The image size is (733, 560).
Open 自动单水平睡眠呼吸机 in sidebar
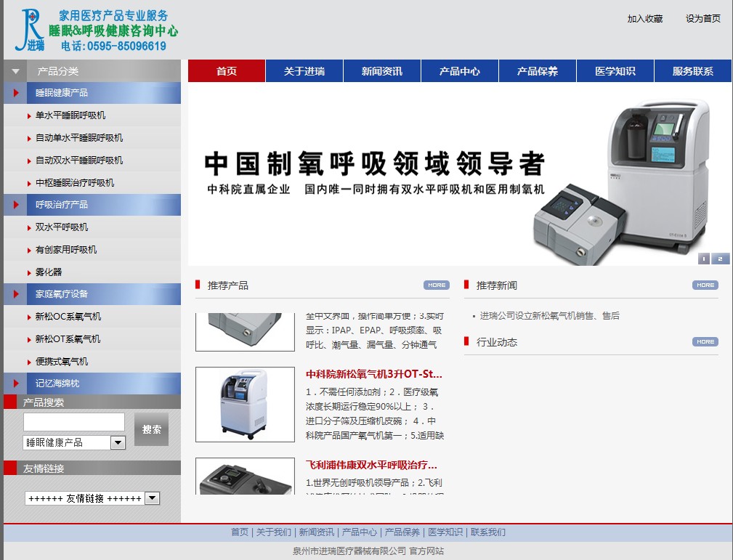coord(79,137)
